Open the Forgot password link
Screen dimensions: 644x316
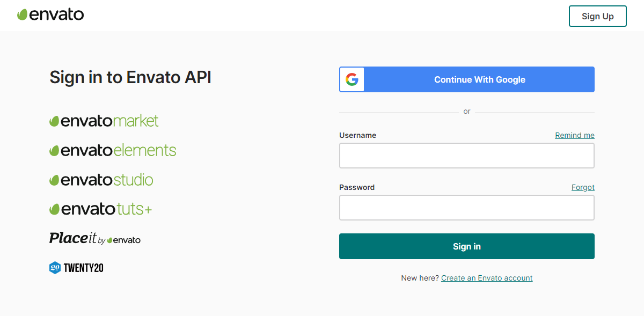(583, 187)
